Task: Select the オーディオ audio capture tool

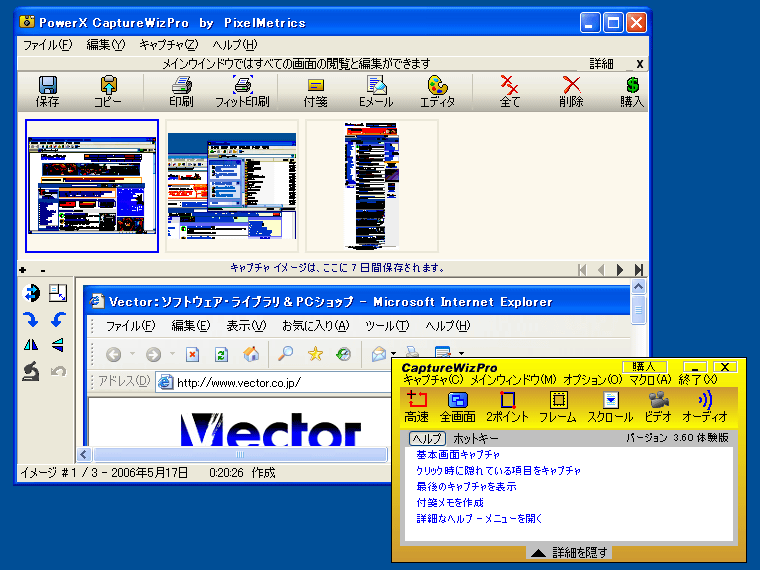Action: 705,407
